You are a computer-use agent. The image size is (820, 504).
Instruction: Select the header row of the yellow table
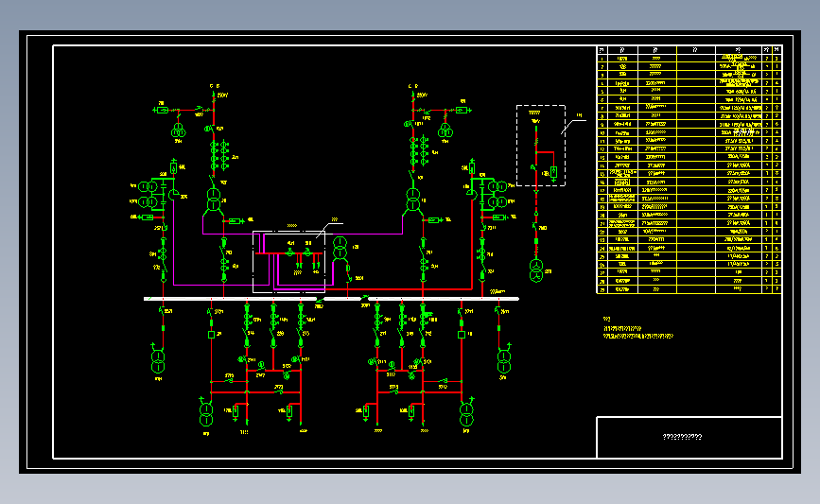689,50
